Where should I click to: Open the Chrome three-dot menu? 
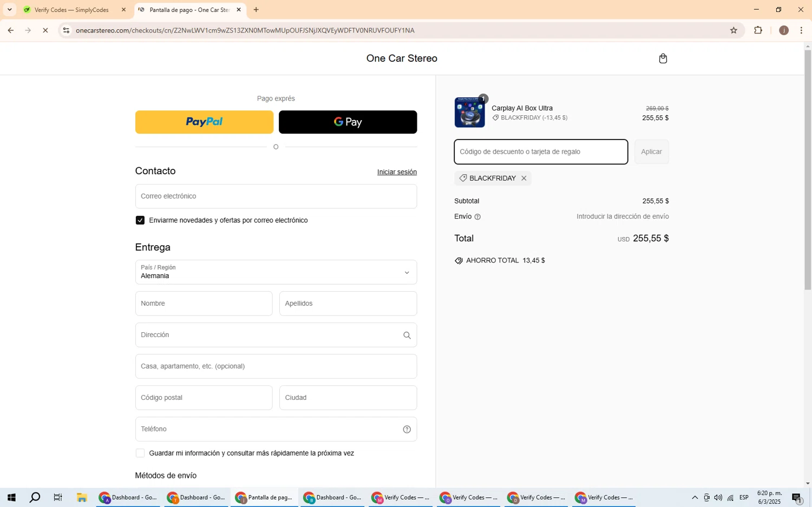[801, 30]
